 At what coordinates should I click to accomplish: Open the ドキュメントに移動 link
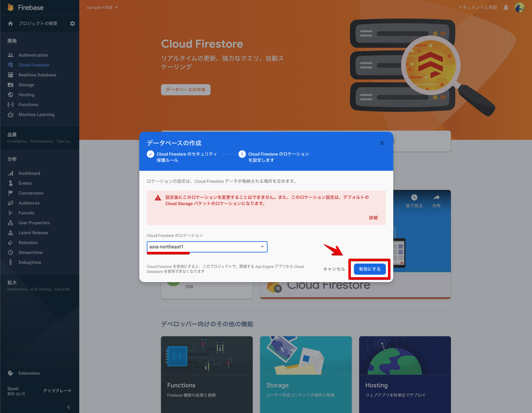[x=478, y=7]
